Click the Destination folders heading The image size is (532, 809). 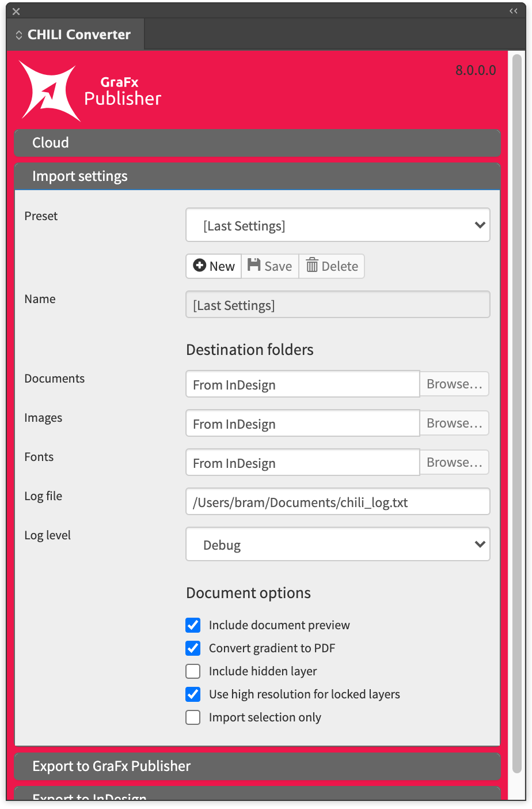pos(250,350)
